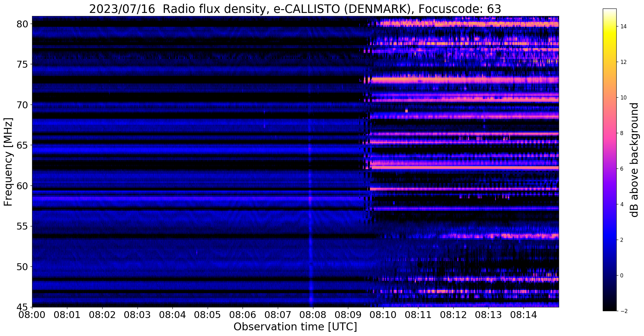Image resolution: width=644 pixels, height=336 pixels.
Task: Click the colorbar tick value 4
Action: coord(621,204)
